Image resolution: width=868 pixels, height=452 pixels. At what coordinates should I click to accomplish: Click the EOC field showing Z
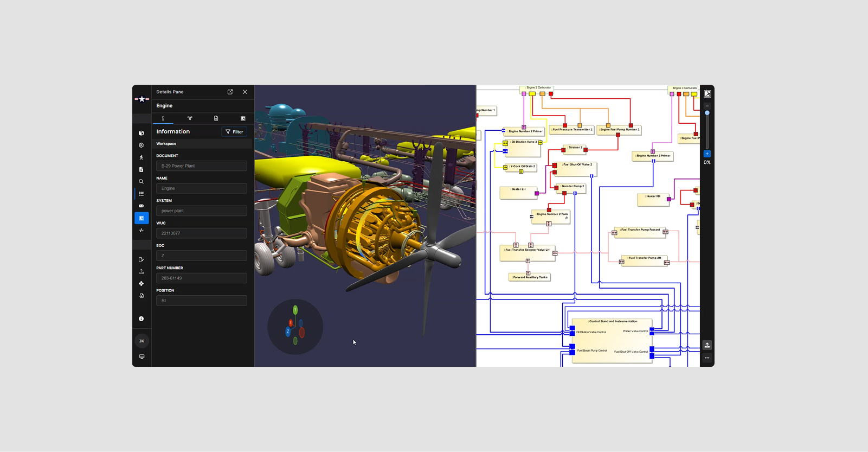(x=202, y=256)
